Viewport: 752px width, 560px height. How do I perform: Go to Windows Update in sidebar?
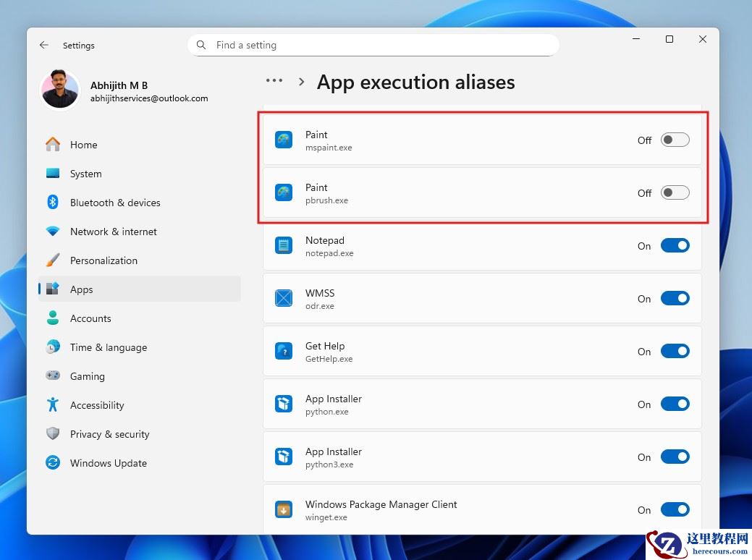pos(108,463)
